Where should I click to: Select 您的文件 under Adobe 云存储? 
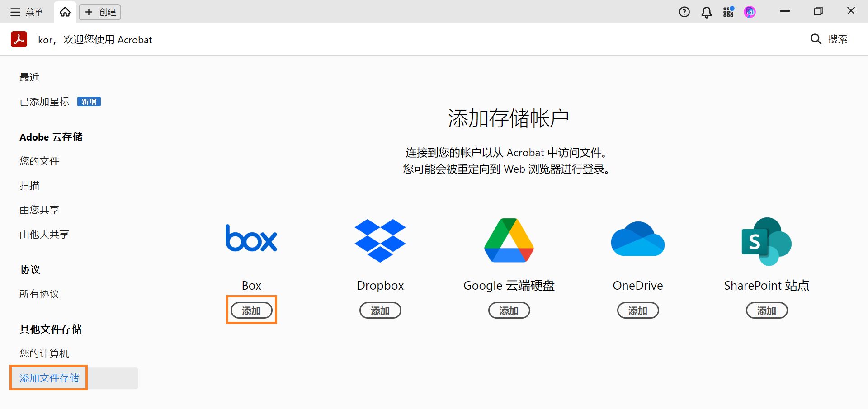(x=39, y=161)
